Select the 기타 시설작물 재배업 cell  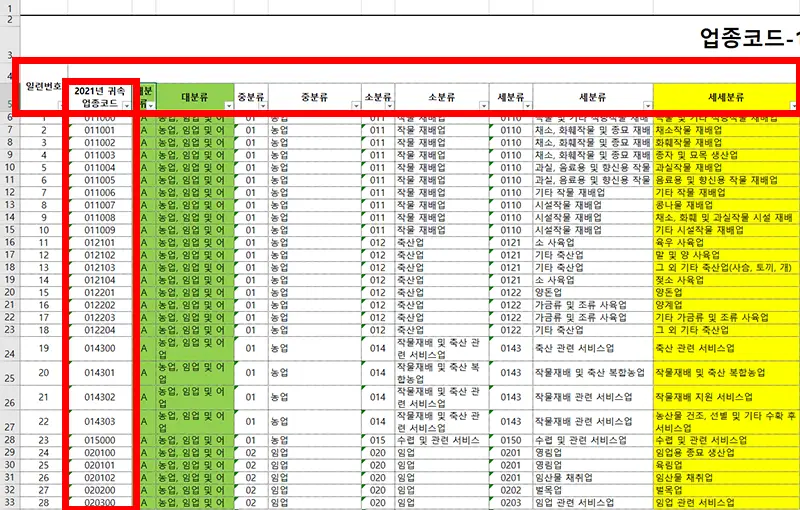tap(726, 231)
